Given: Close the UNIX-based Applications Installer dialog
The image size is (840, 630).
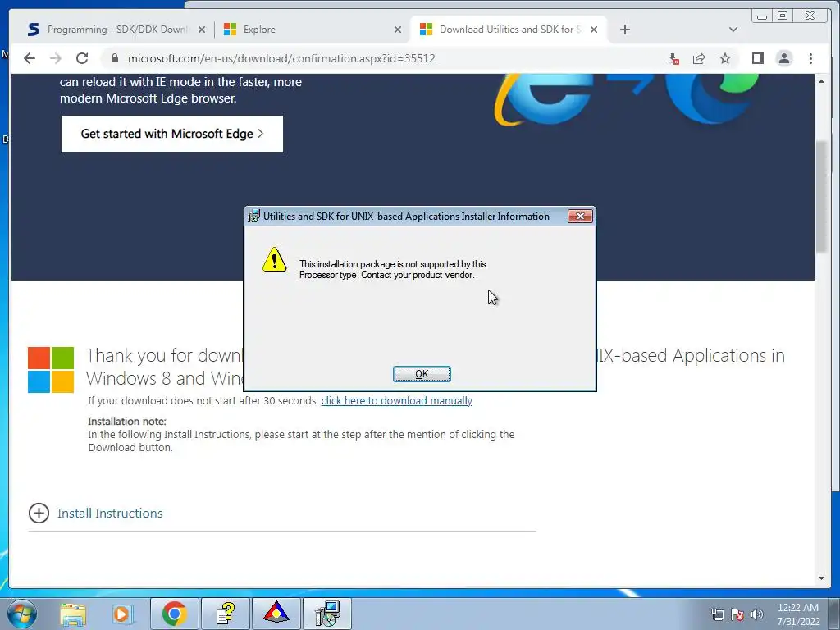Looking at the screenshot, I should pyautogui.click(x=580, y=216).
